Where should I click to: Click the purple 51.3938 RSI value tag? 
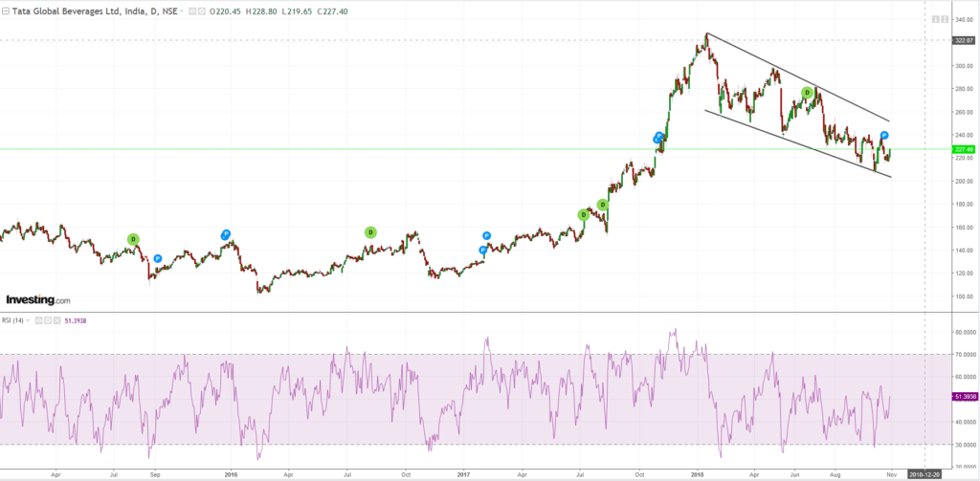click(x=965, y=397)
